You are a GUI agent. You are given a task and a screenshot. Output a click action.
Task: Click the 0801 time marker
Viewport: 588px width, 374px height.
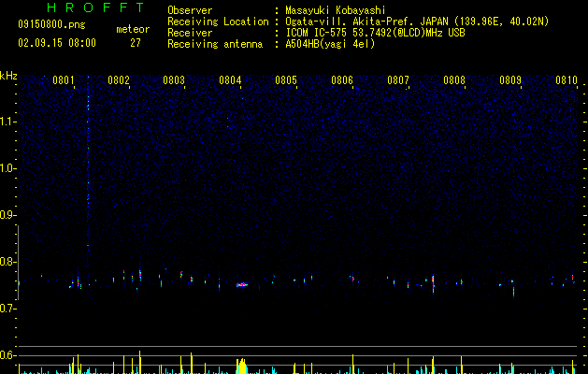tap(63, 80)
